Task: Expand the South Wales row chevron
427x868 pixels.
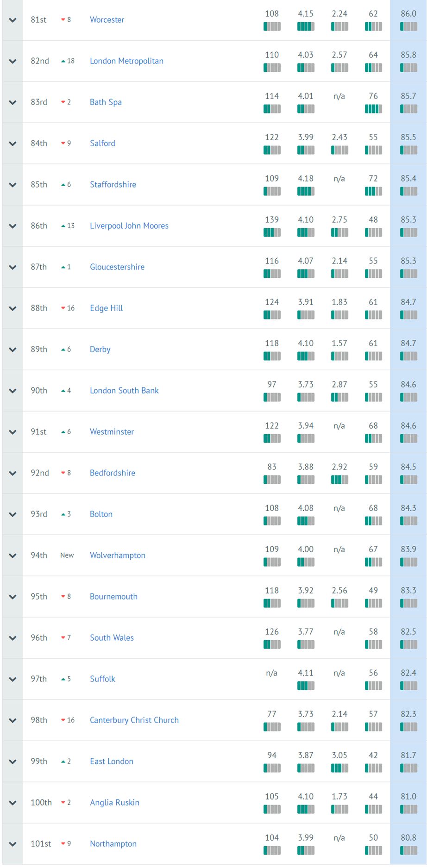Action: (13, 638)
